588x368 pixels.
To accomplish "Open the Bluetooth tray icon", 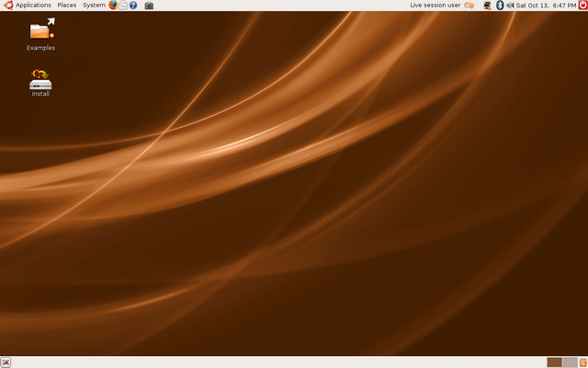I will (x=500, y=6).
